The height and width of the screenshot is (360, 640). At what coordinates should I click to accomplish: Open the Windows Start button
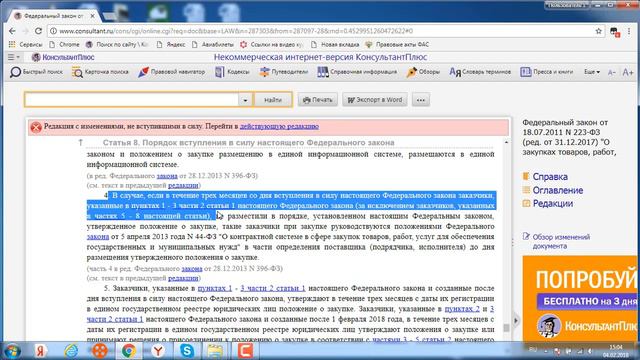pyautogui.click(x=12, y=351)
